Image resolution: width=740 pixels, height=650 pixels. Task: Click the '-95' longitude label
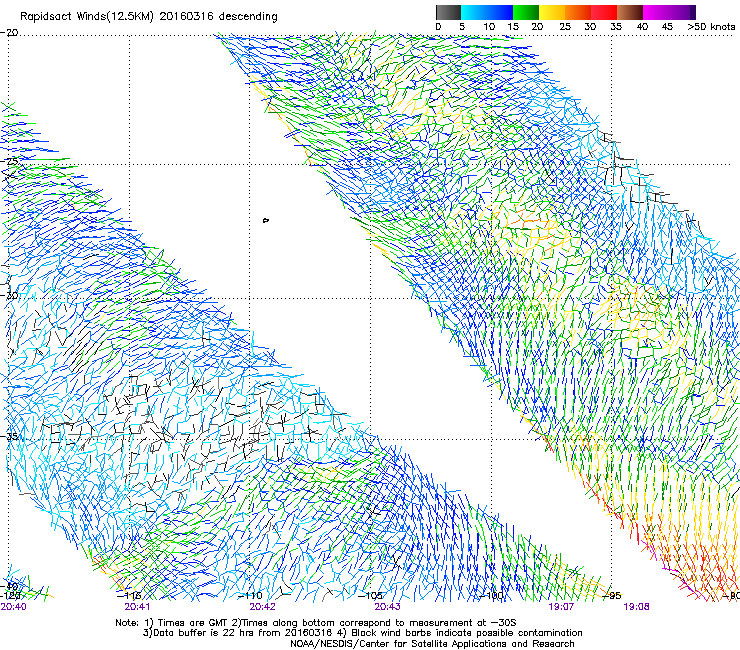point(613,596)
